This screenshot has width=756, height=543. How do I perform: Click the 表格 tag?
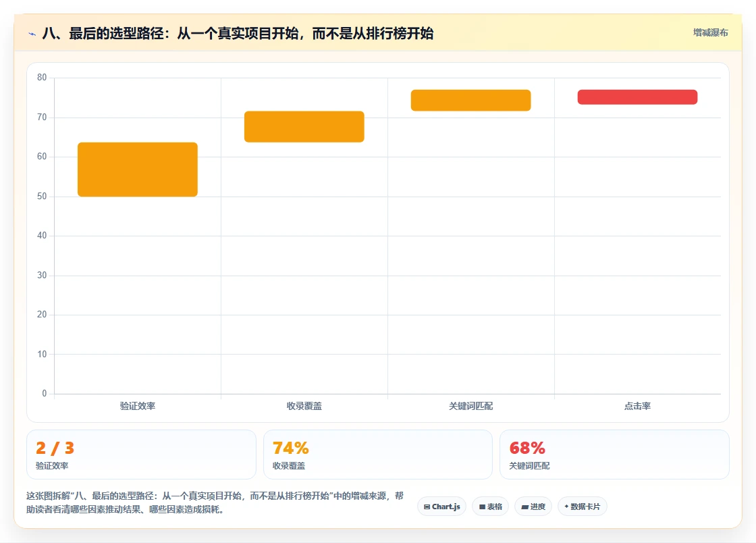pyautogui.click(x=490, y=507)
